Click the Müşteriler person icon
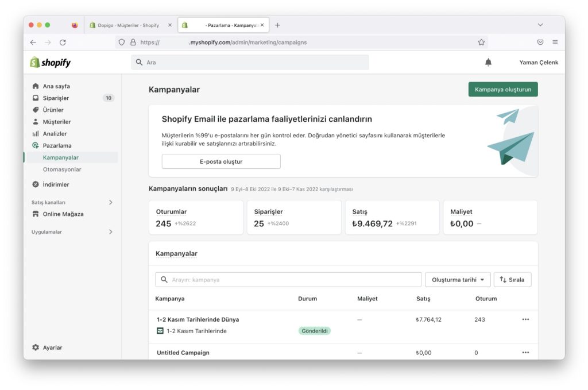Viewport: 588px width, 390px height. click(x=36, y=122)
